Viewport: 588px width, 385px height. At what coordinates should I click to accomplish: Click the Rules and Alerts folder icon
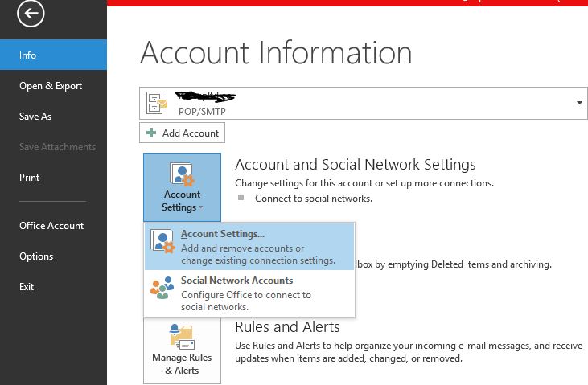click(182, 335)
